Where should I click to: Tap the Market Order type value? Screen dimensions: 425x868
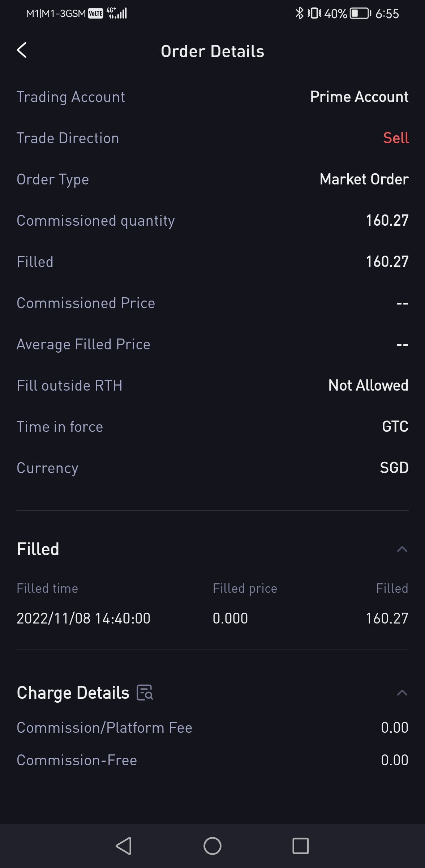click(x=364, y=179)
